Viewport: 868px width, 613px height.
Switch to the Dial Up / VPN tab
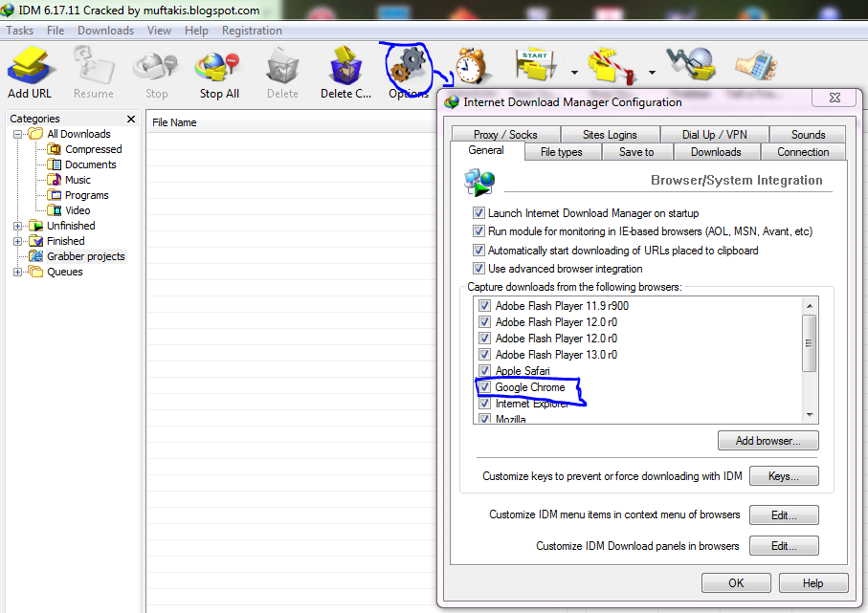point(714,135)
